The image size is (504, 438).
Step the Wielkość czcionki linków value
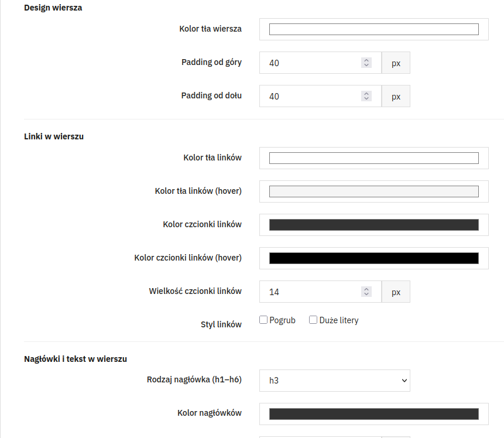(366, 292)
